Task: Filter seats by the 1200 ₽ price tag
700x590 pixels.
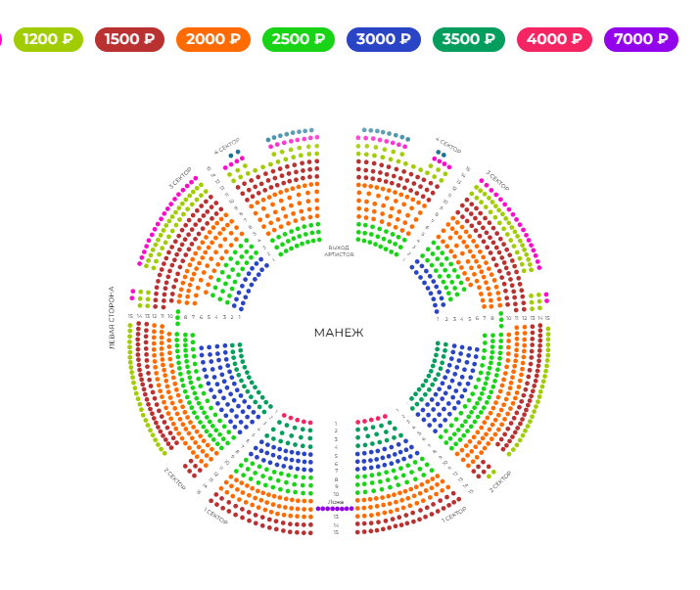Action: tap(48, 40)
